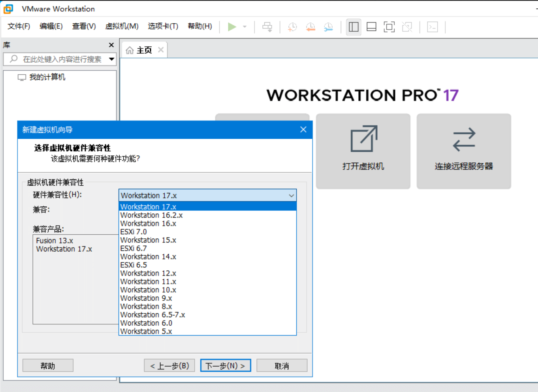The width and height of the screenshot is (538, 392).
Task: Click the VMware Workstation app logo
Action: coord(8,8)
